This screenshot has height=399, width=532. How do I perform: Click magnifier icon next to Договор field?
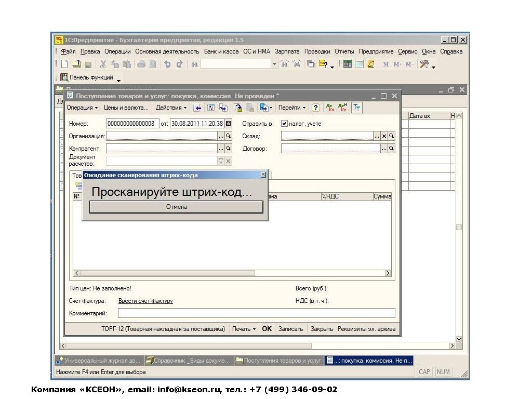tap(392, 148)
